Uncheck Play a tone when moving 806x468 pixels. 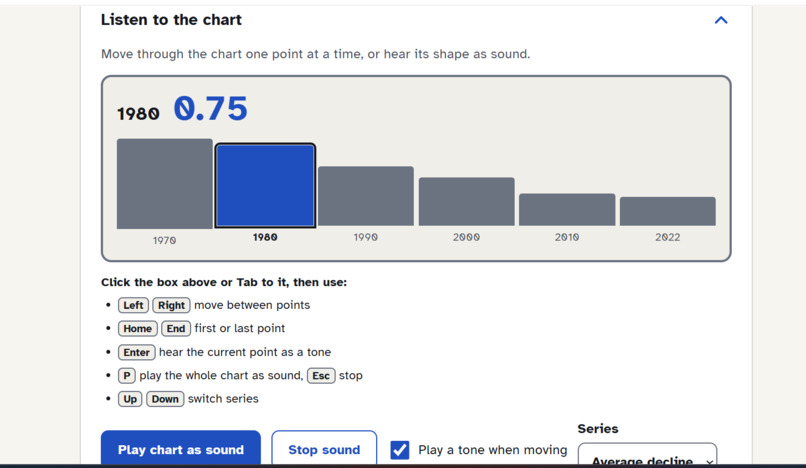click(x=399, y=450)
